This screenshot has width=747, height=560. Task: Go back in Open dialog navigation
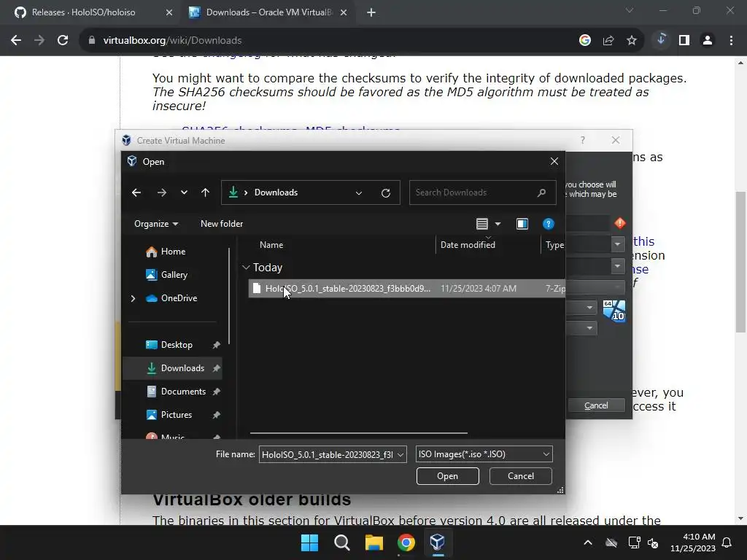click(x=136, y=192)
